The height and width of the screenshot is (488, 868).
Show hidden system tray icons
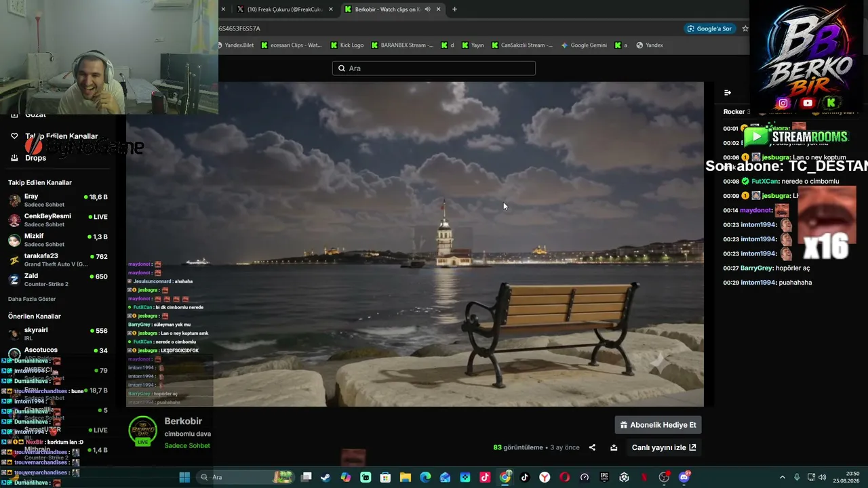click(x=782, y=477)
